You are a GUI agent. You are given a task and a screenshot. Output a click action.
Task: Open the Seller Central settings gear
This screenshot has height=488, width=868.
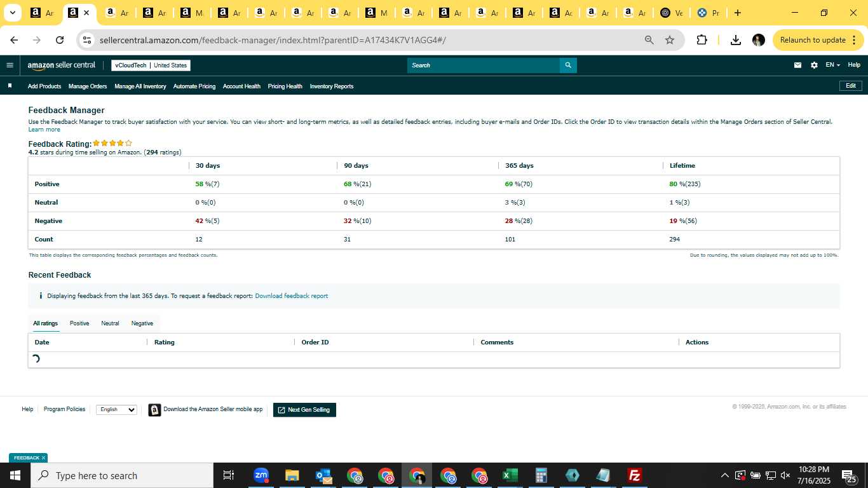(814, 65)
